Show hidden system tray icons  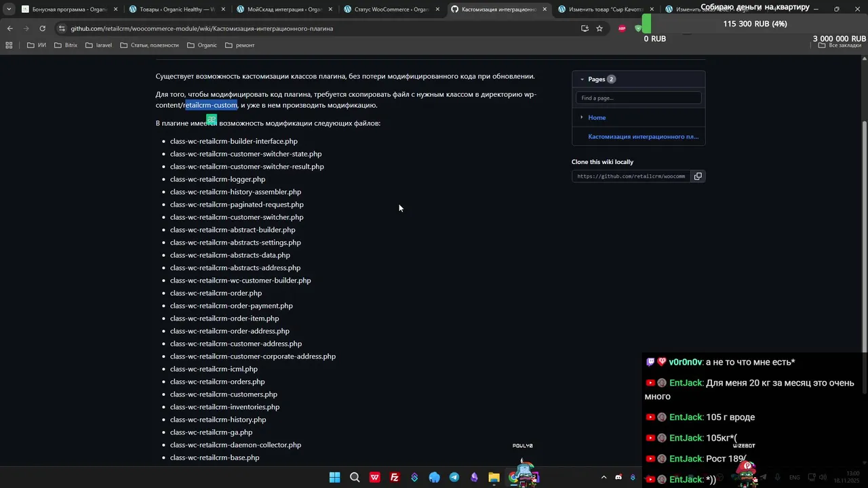point(604,477)
